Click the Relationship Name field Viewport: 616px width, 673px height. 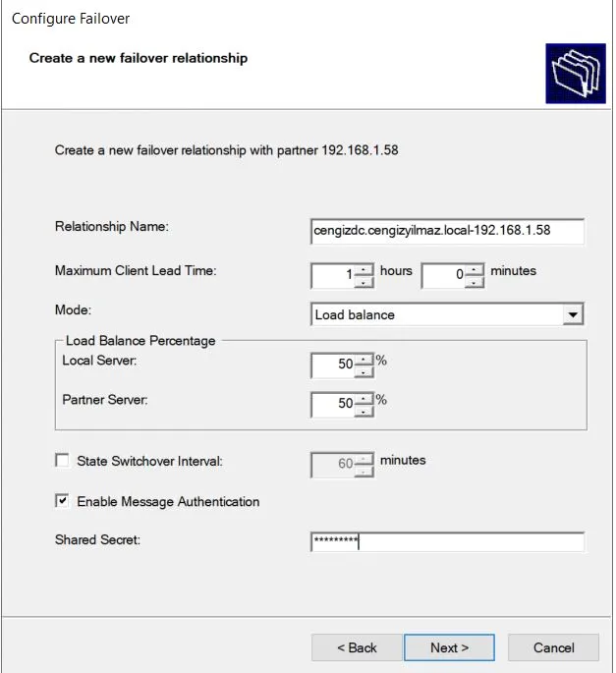tap(447, 231)
